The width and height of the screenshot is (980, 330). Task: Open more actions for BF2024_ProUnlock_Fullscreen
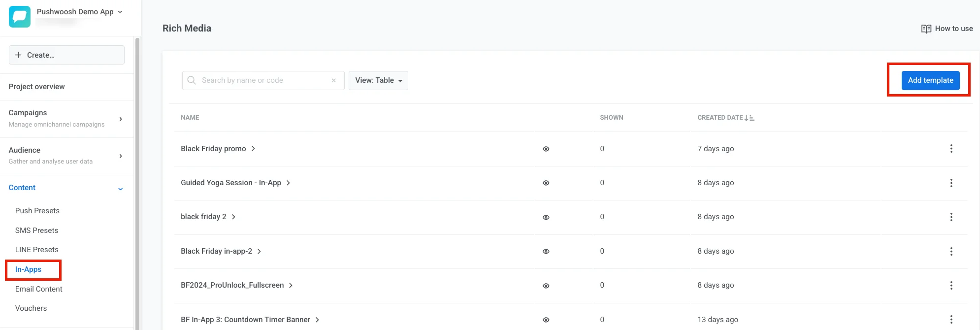(951, 286)
